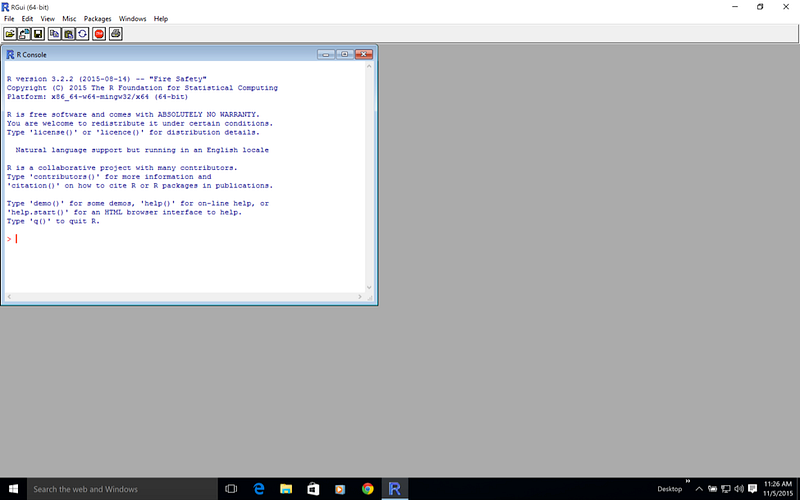Screen dimensions: 800x501
Task: Click the battery tray icon
Action: coord(712,489)
